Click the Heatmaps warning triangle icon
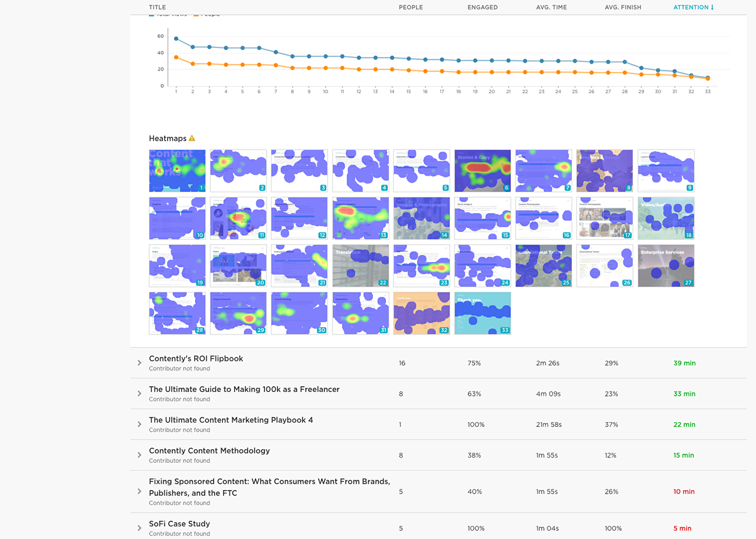 tap(192, 138)
